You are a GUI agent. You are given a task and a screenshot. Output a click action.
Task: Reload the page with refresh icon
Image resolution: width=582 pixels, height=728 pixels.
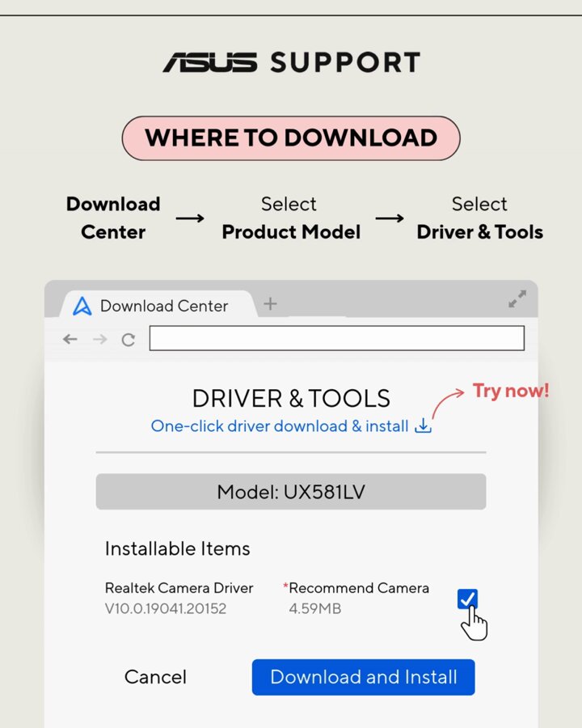pos(128,340)
